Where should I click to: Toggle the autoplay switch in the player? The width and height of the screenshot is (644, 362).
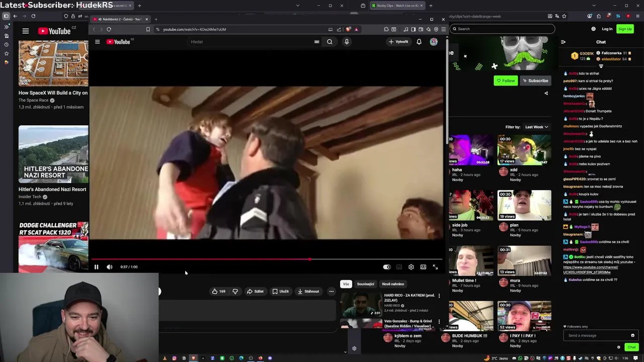[x=386, y=267]
